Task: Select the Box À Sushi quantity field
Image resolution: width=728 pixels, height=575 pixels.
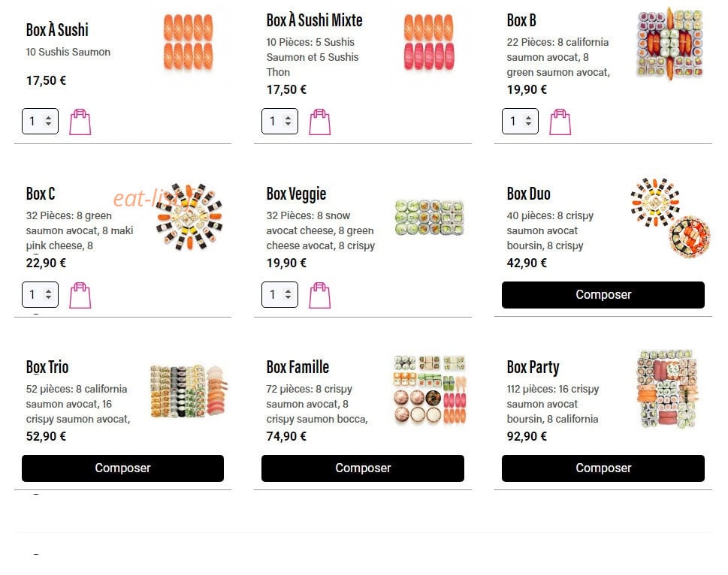Action: click(40, 121)
